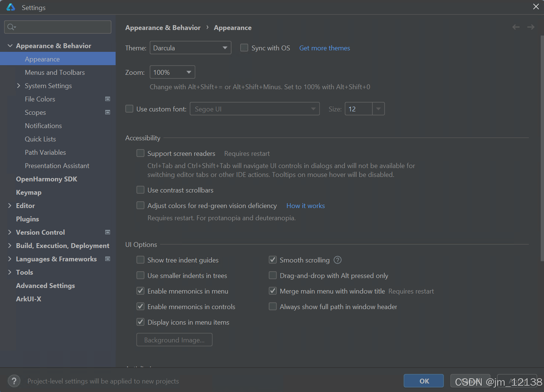Expand Build, Execution, Deployment section

click(10, 245)
